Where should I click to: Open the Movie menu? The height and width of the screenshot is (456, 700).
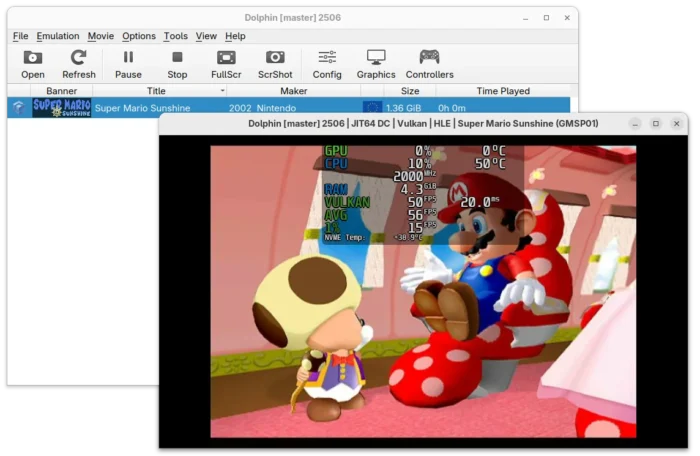(100, 36)
